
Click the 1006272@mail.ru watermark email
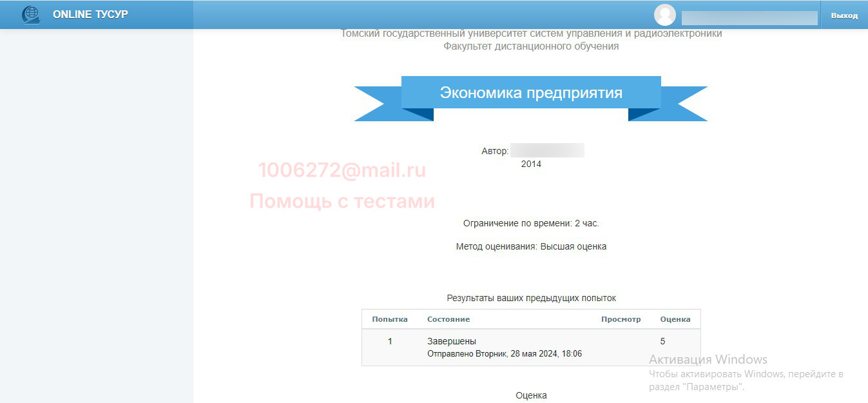click(x=342, y=170)
